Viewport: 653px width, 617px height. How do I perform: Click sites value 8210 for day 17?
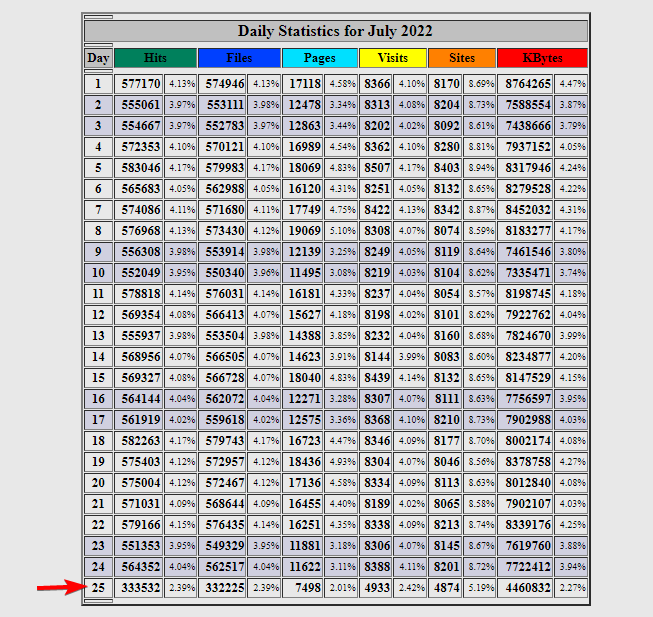pos(445,419)
